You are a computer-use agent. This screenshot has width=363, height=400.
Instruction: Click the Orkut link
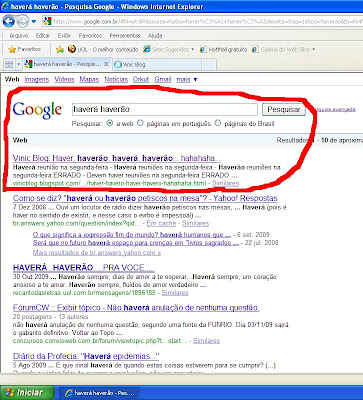coord(141,79)
